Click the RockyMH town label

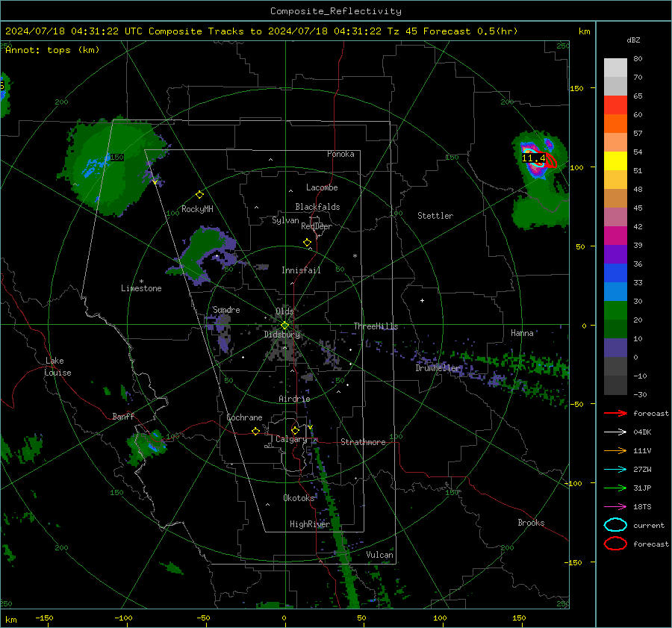pos(197,209)
